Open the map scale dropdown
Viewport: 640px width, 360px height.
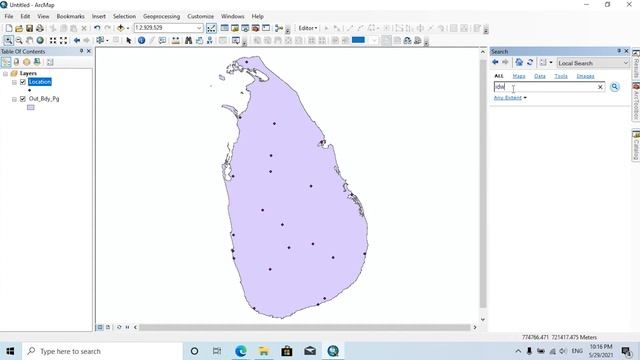pos(199,28)
